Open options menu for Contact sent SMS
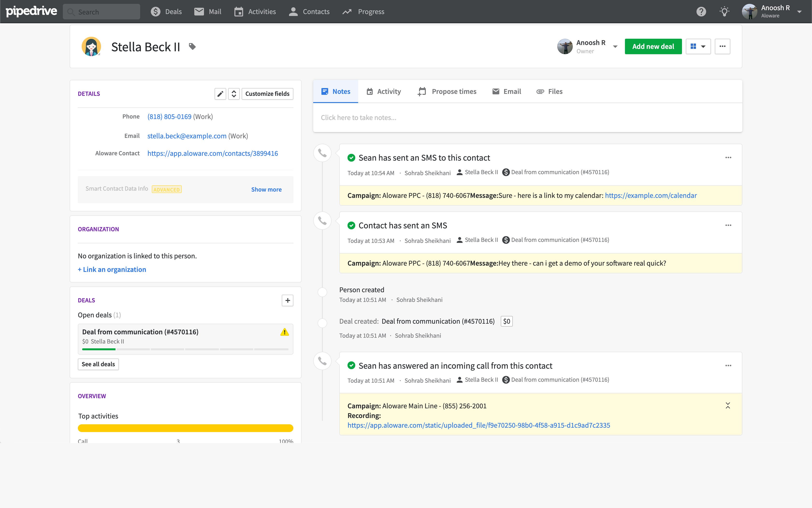The height and width of the screenshot is (508, 812). point(728,225)
